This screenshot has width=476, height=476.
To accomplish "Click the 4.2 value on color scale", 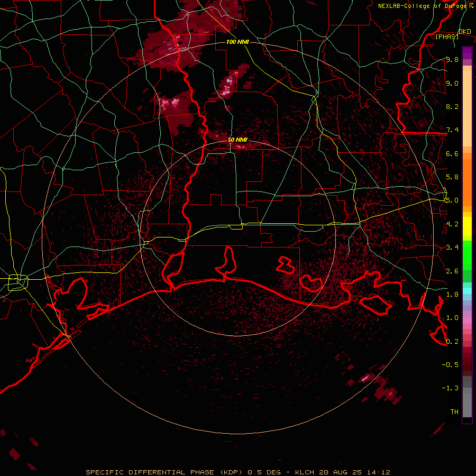I will point(452,224).
